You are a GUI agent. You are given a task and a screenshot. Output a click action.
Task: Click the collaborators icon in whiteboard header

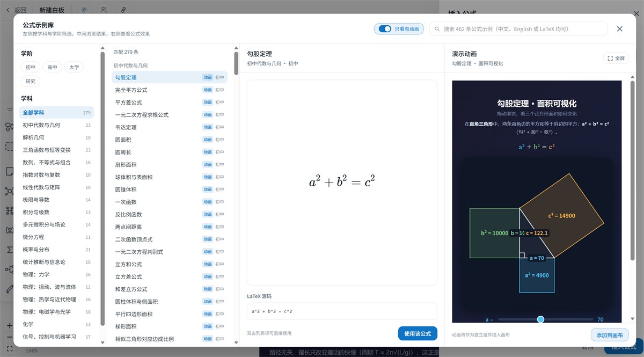pos(104,10)
